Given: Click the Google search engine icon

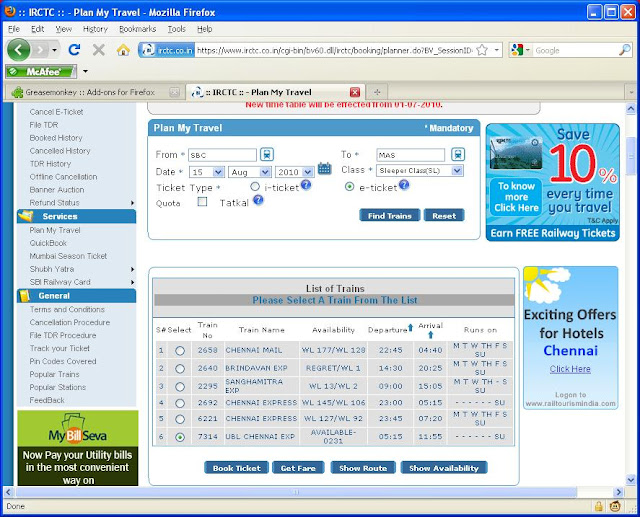Looking at the screenshot, I should [x=517, y=50].
